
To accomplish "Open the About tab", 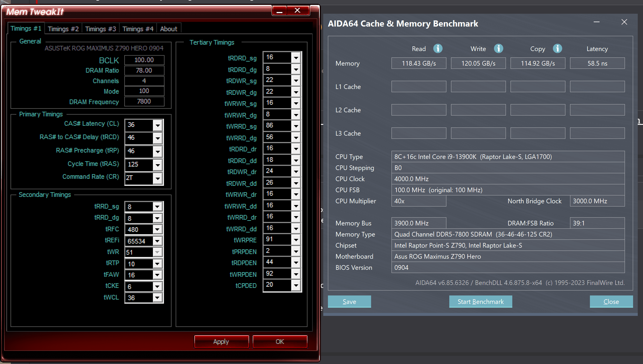I will point(169,29).
